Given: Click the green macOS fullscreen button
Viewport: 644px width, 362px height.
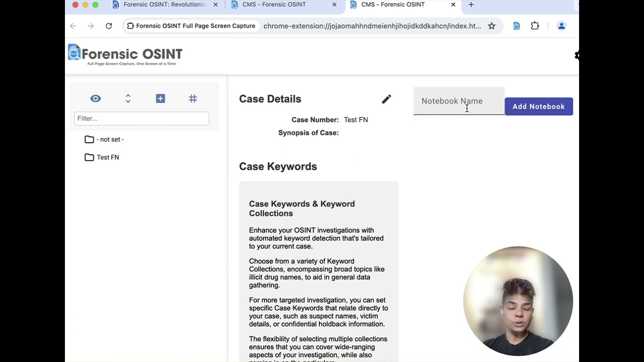Looking at the screenshot, I should click(x=96, y=5).
